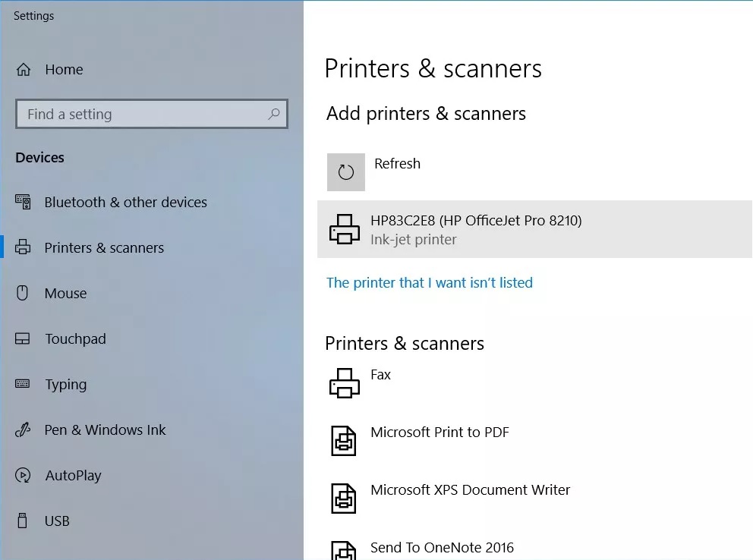Click the Send To OneNote 2016 icon
The image size is (753, 560).
click(x=344, y=550)
